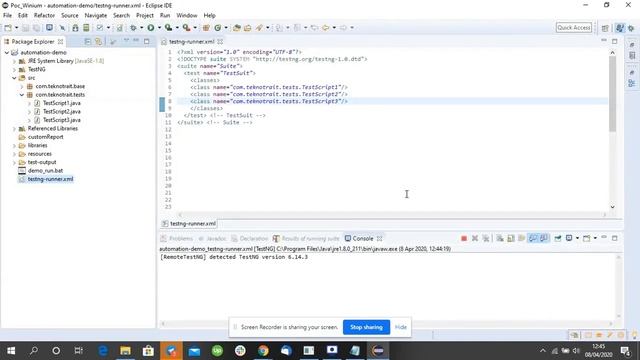The height and width of the screenshot is (360, 640).
Task: Select TestScript3.java in Package Explorer
Action: 62,120
